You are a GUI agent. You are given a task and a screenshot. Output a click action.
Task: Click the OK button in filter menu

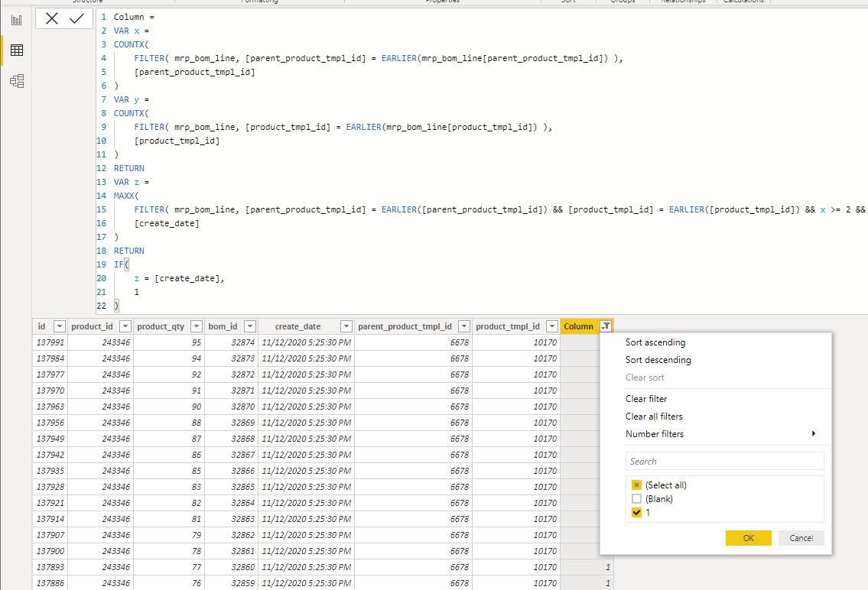[749, 538]
